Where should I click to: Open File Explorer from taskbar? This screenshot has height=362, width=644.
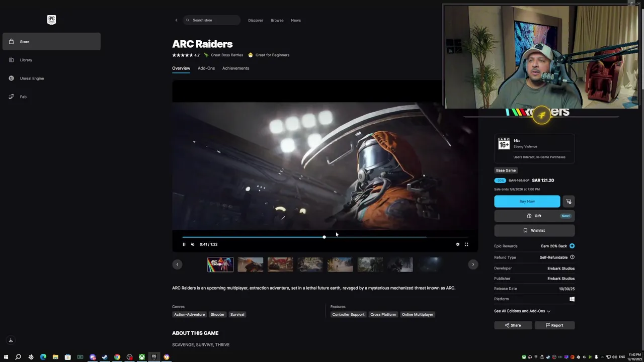55,357
